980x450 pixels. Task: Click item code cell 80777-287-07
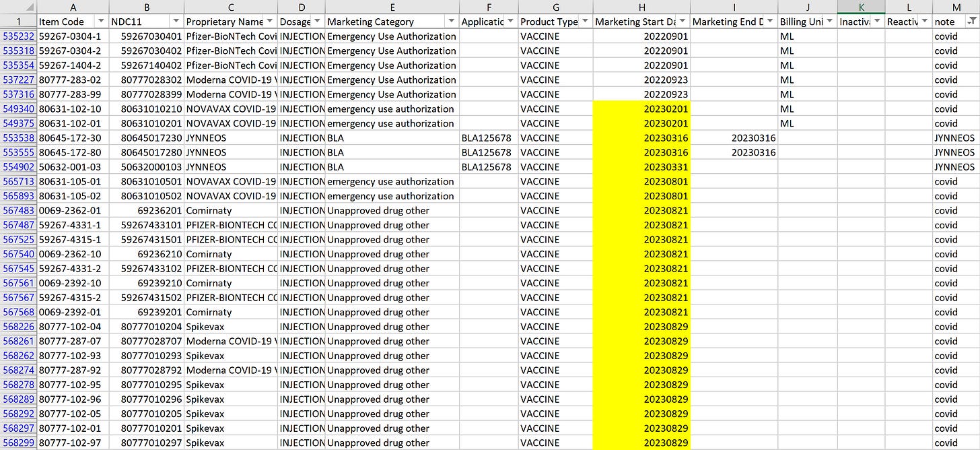click(x=73, y=342)
